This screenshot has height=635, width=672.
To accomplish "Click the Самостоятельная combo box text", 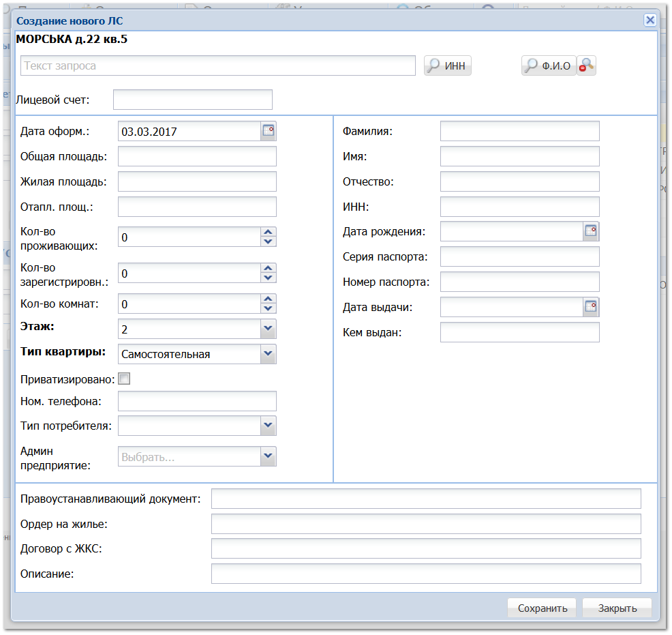I will click(166, 355).
